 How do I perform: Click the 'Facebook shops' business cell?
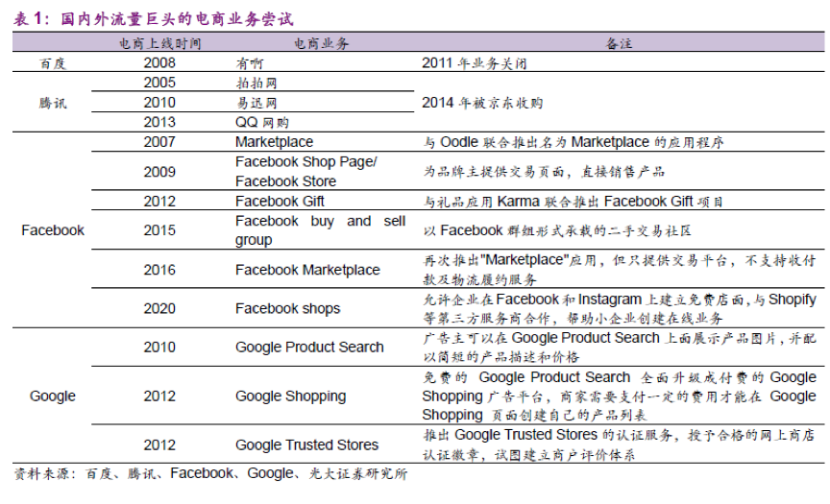[x=287, y=308]
